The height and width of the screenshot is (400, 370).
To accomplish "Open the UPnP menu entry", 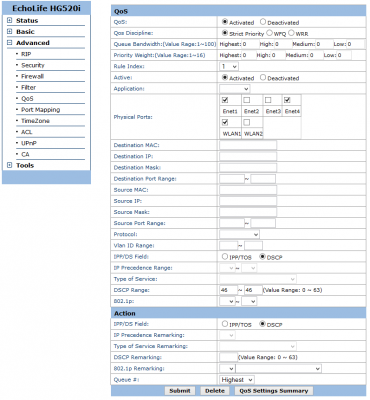I will [x=29, y=143].
